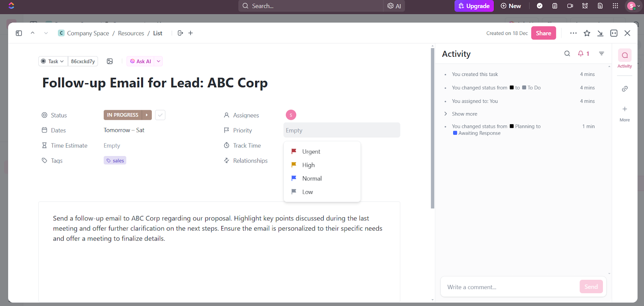Screen dimensions: 644x306
Task: Open the Task type dropdown
Action: point(53,61)
